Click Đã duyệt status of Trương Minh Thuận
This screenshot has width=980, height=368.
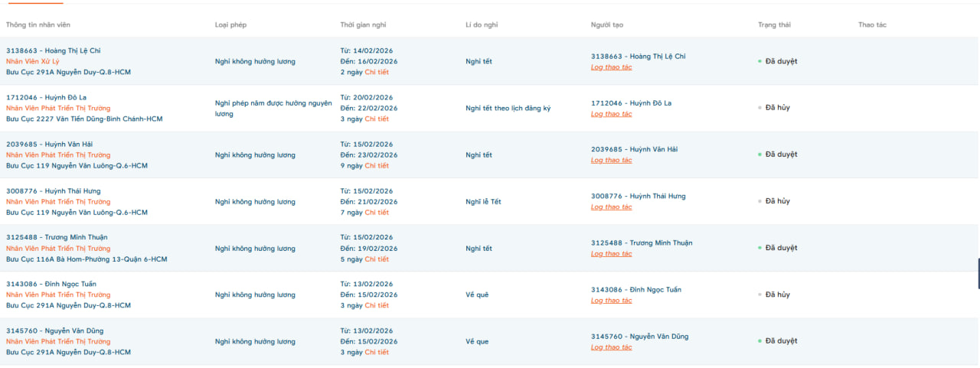point(781,248)
